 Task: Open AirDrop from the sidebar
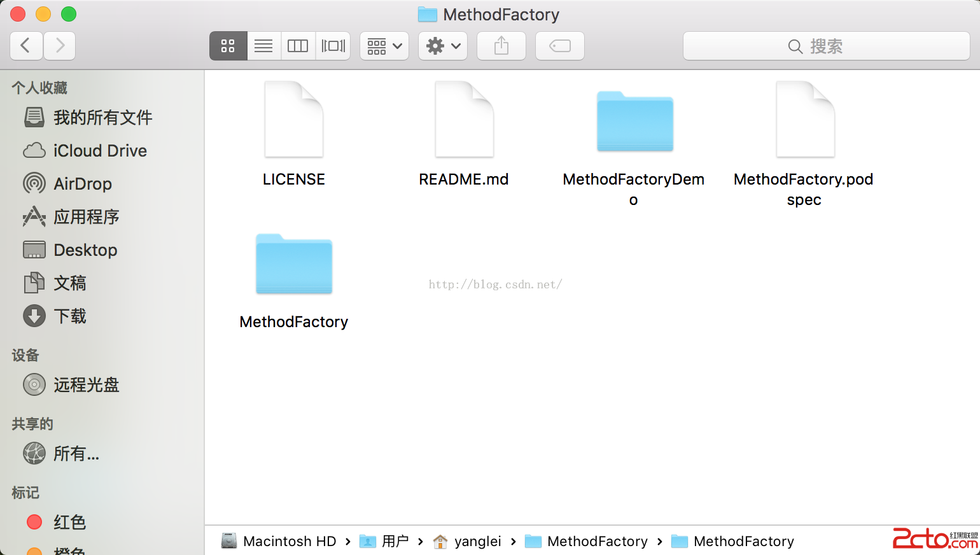pyautogui.click(x=82, y=184)
